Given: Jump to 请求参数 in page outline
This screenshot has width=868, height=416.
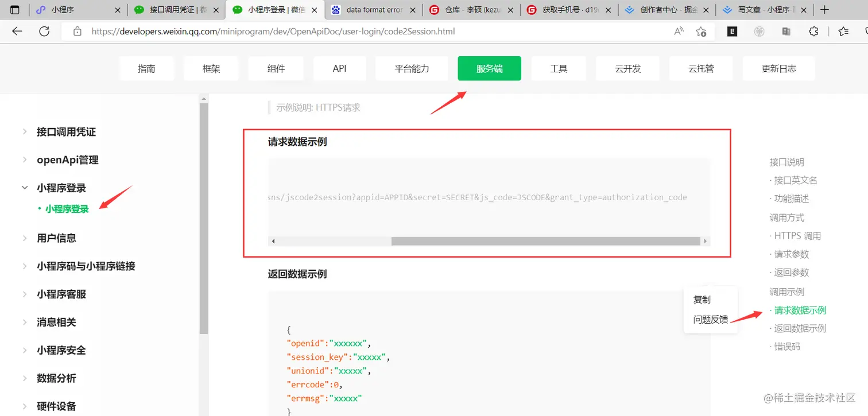Looking at the screenshot, I should (792, 254).
